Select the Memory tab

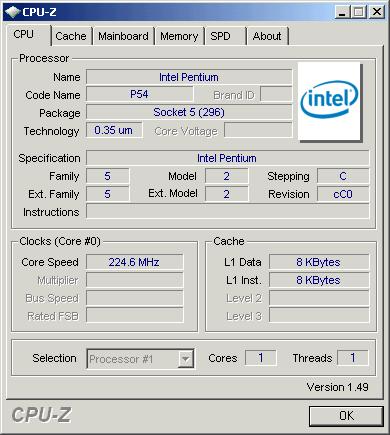(179, 36)
